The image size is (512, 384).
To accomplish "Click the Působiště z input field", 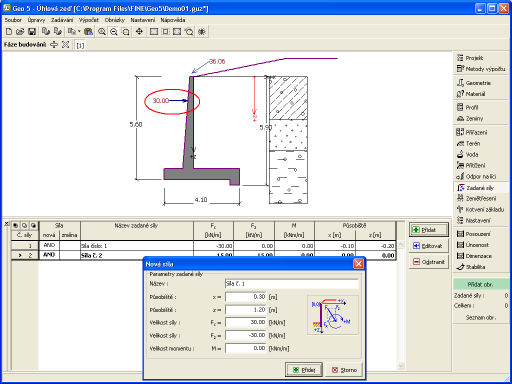I will (x=246, y=310).
